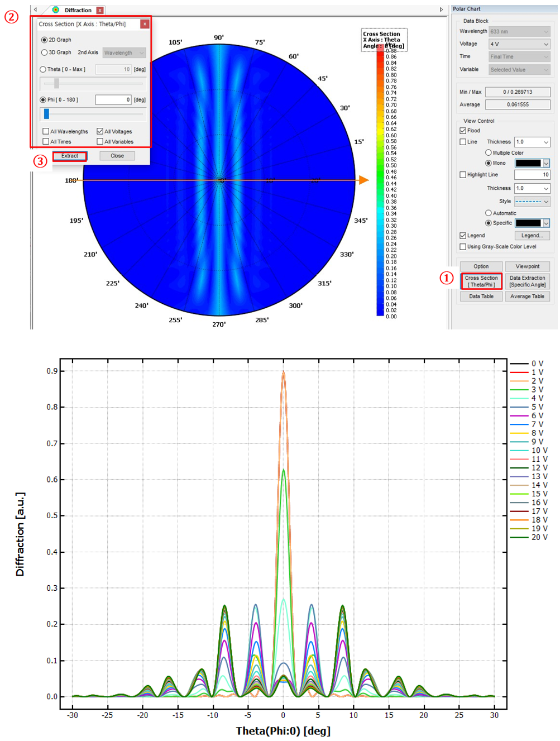The image size is (560, 741).
Task: Open Cross Section [Theta/Phi] button
Action: 481,281
